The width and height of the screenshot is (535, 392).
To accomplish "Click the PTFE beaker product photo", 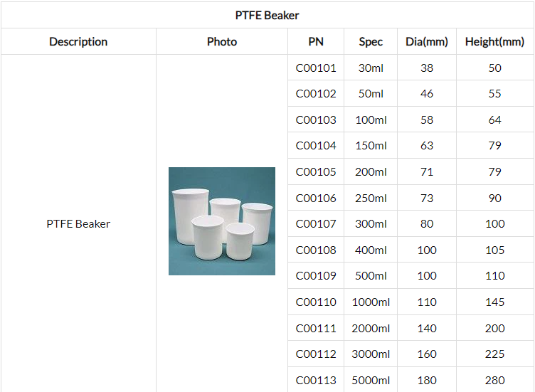I will tap(221, 221).
